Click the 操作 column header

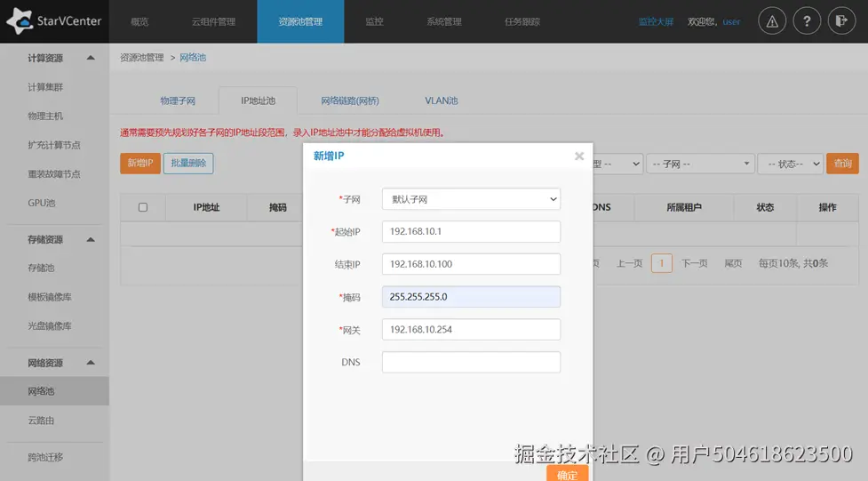pos(828,207)
